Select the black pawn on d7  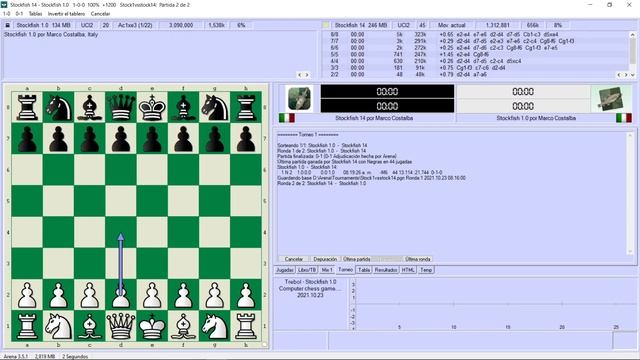pyautogui.click(x=121, y=139)
